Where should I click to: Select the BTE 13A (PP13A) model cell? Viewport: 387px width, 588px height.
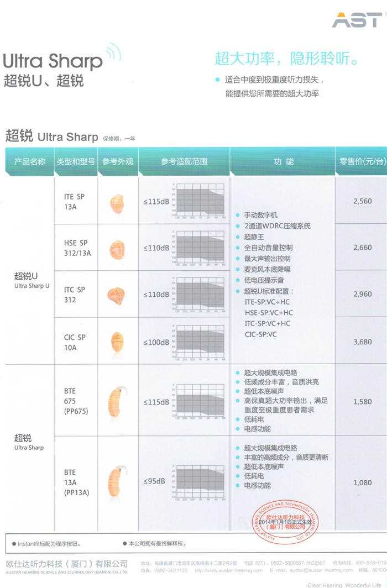click(x=76, y=482)
